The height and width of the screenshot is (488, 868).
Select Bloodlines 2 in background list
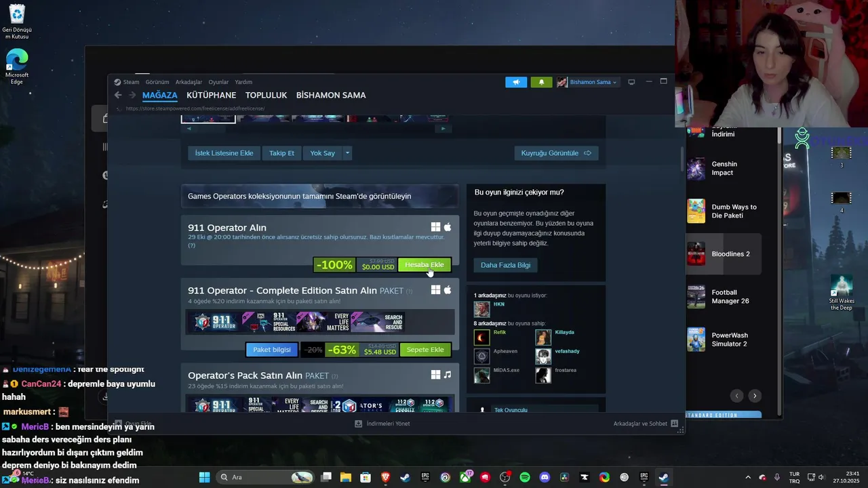pos(724,254)
